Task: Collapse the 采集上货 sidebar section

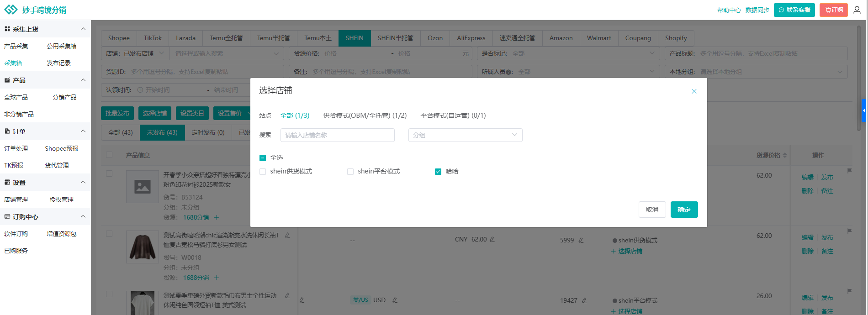Action: coord(83,29)
